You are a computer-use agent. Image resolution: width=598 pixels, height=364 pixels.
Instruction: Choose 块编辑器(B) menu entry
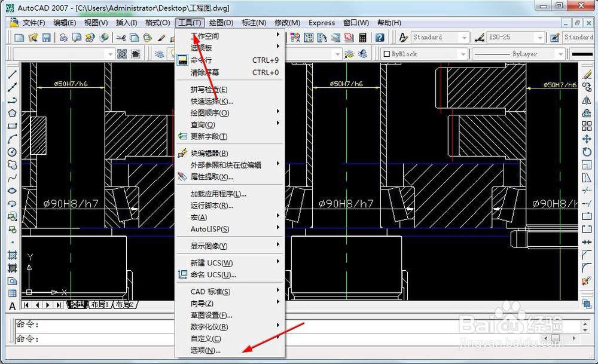(x=230, y=153)
